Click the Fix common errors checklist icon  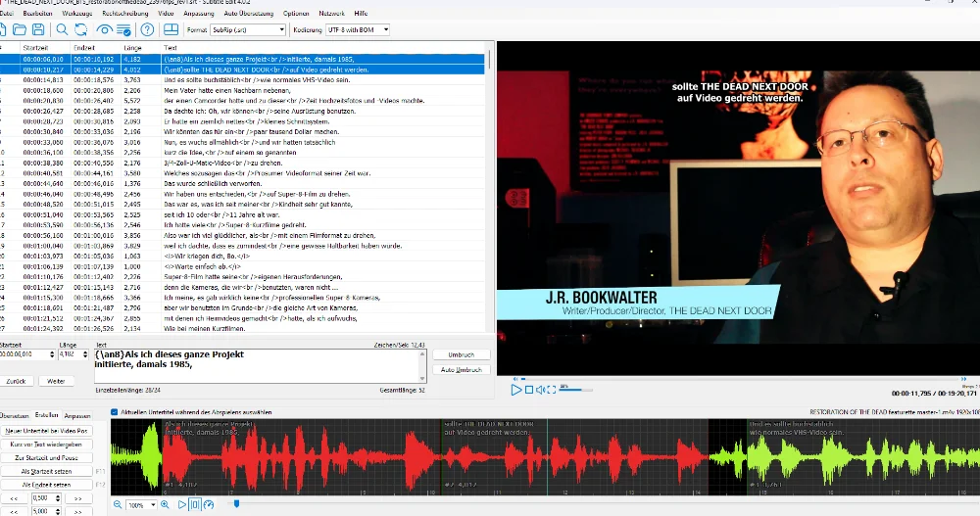point(123,29)
